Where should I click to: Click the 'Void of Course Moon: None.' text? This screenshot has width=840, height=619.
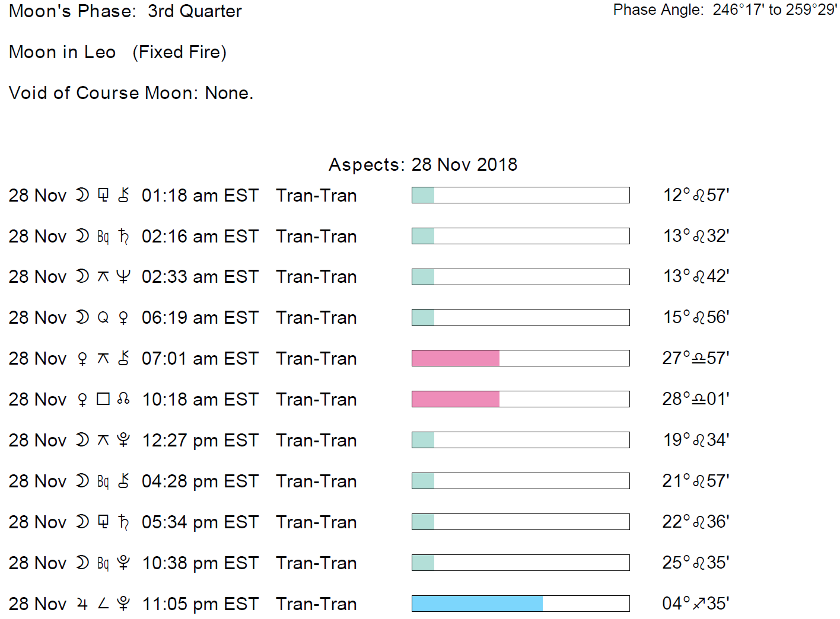pos(131,93)
